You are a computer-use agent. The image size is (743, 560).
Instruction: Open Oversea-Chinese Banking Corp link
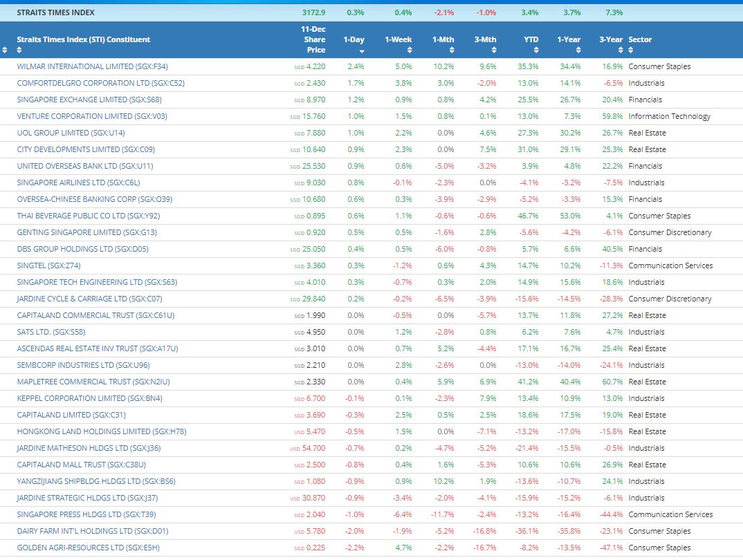tap(95, 199)
